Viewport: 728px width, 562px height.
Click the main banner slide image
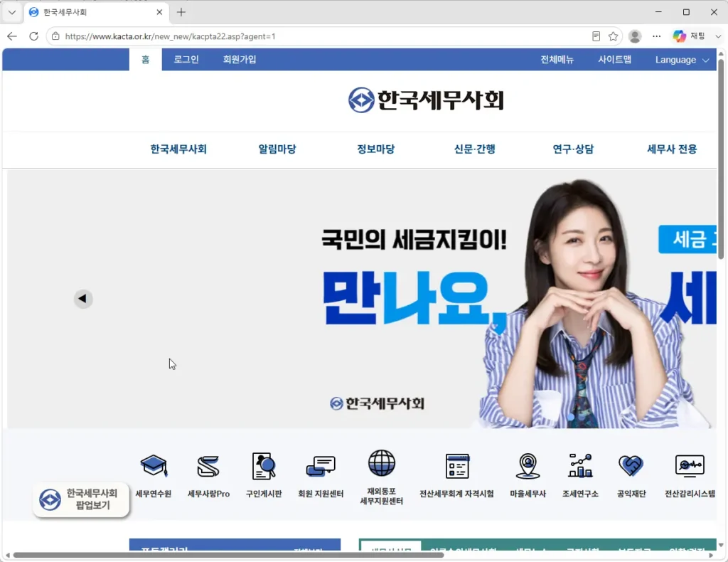coord(362,299)
